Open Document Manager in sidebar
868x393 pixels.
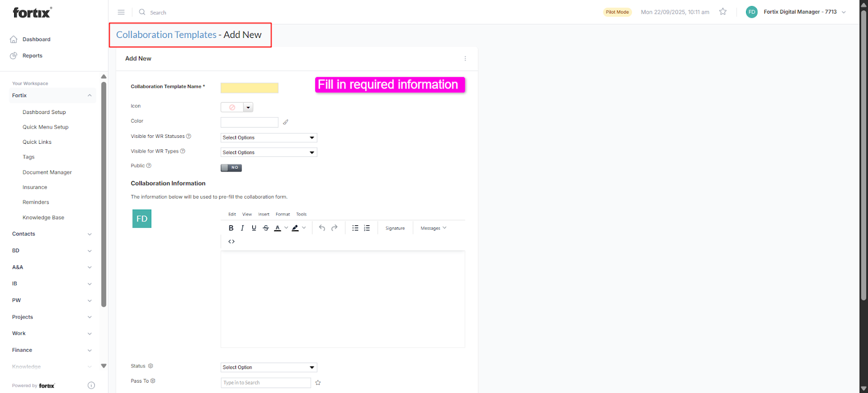(x=47, y=173)
